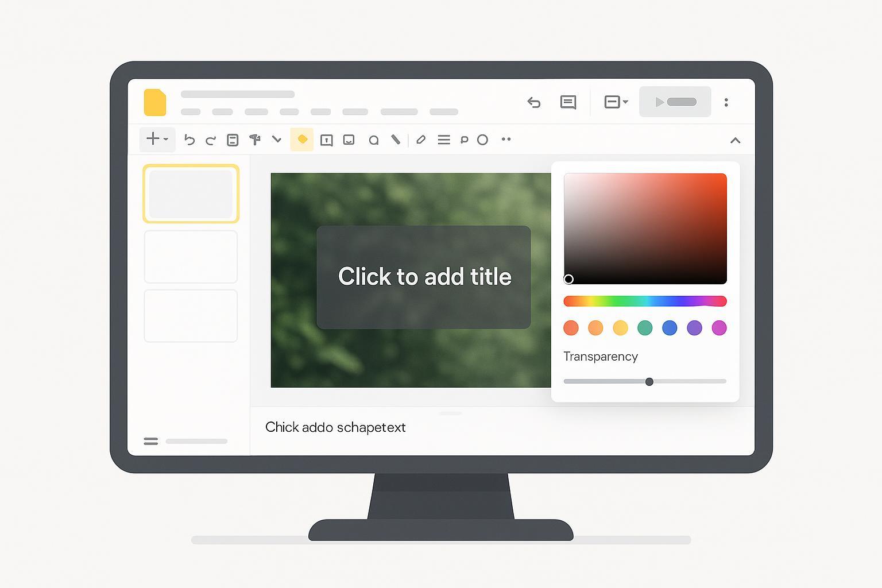Click the rainbow hue slider bar
882x588 pixels.
point(645,301)
